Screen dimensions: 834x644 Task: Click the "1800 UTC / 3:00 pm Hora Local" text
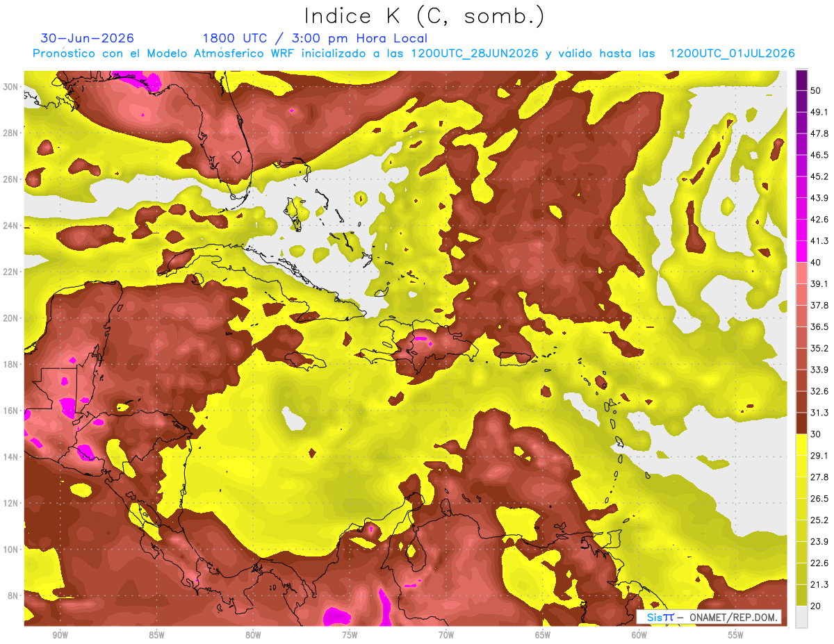coord(315,38)
